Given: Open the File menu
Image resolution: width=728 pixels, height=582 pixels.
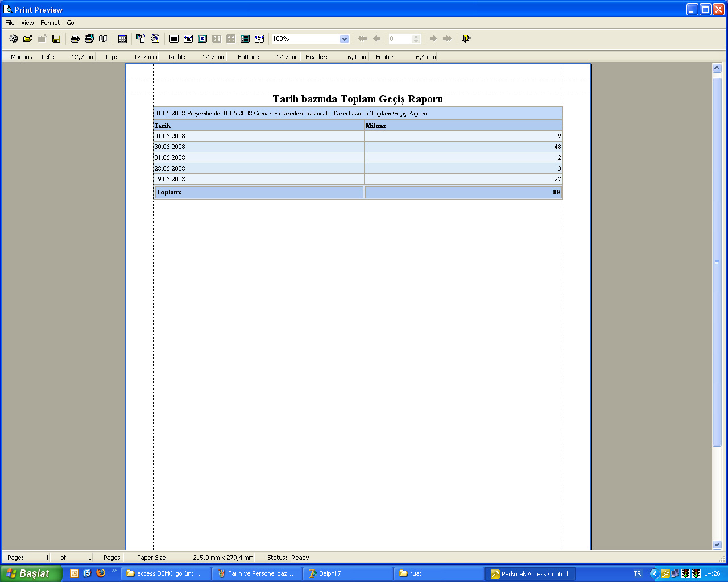Looking at the screenshot, I should (x=10, y=23).
